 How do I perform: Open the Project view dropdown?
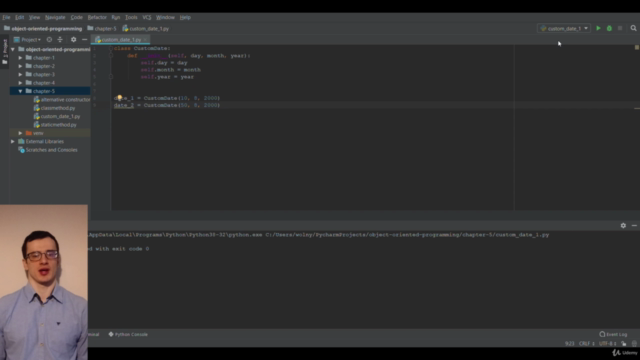tap(27, 40)
